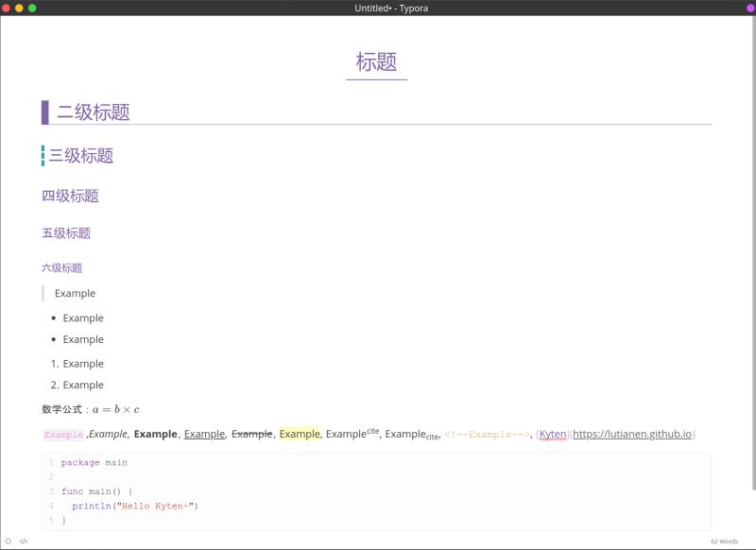Click the Example with superscript cite
Screen dimensions: 756x550
352,434
